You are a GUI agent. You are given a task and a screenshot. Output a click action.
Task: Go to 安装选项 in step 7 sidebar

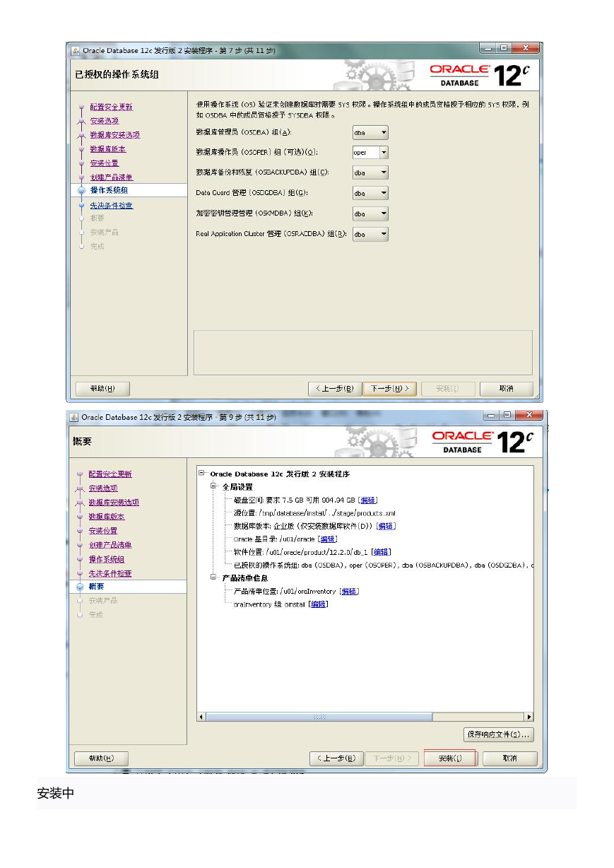point(105,121)
